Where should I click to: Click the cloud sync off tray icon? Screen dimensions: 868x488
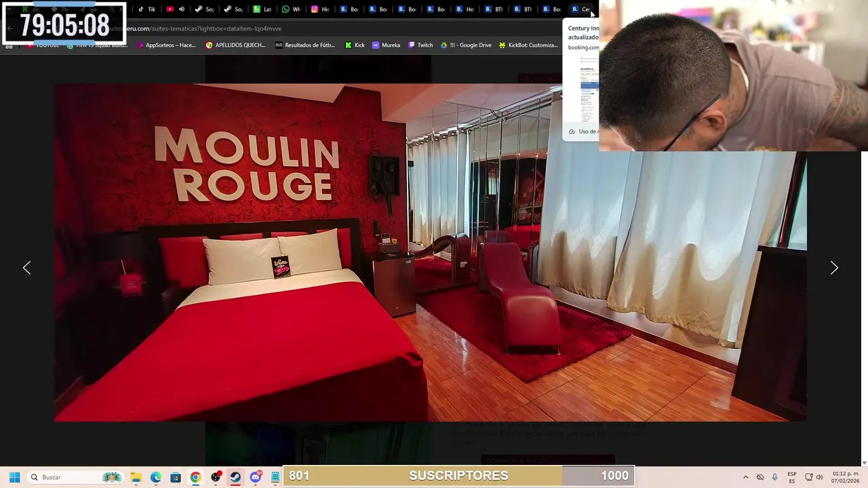point(760,477)
